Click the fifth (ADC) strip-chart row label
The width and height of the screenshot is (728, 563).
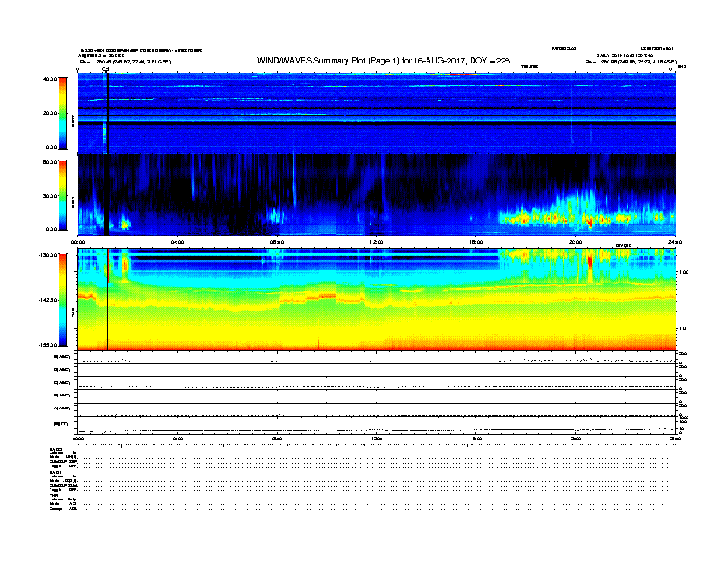pyautogui.click(x=63, y=408)
